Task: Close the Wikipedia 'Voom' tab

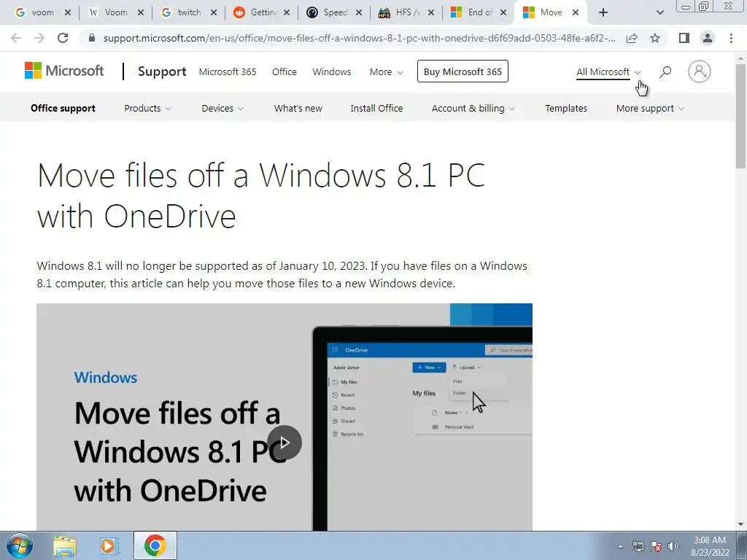Action: coord(141,13)
